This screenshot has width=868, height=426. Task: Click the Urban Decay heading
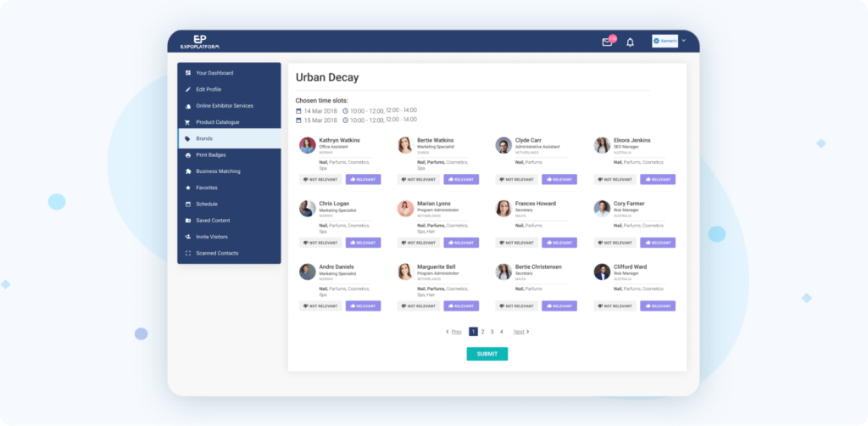click(x=327, y=77)
